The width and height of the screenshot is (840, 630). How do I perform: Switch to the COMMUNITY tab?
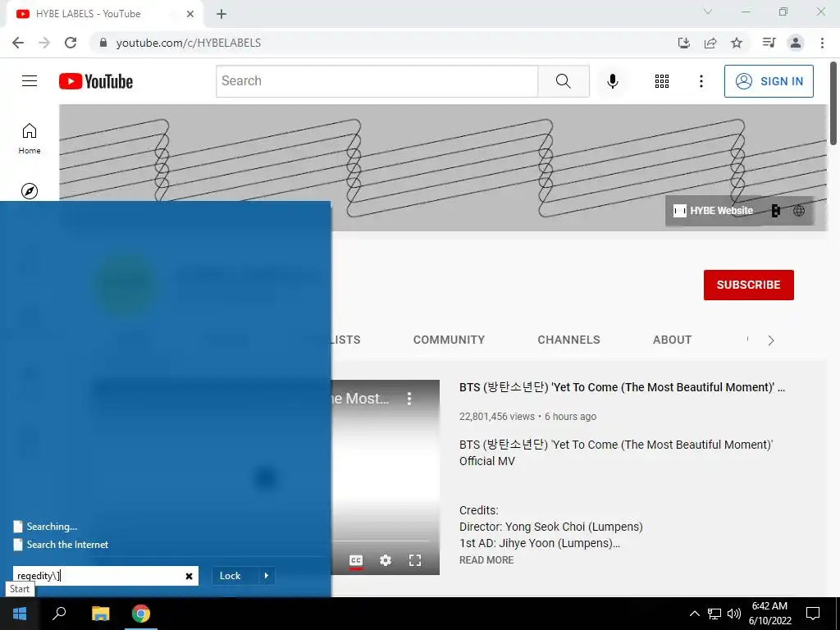pyautogui.click(x=449, y=340)
